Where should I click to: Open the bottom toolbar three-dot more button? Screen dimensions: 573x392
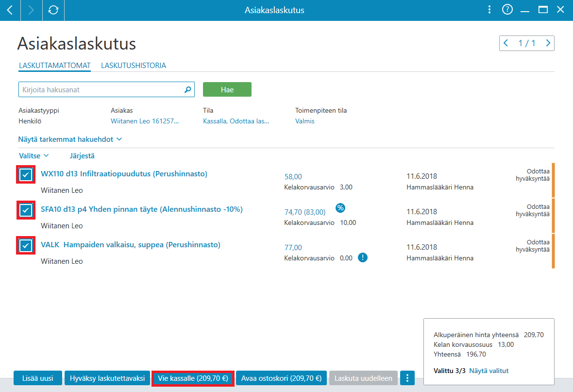click(407, 378)
